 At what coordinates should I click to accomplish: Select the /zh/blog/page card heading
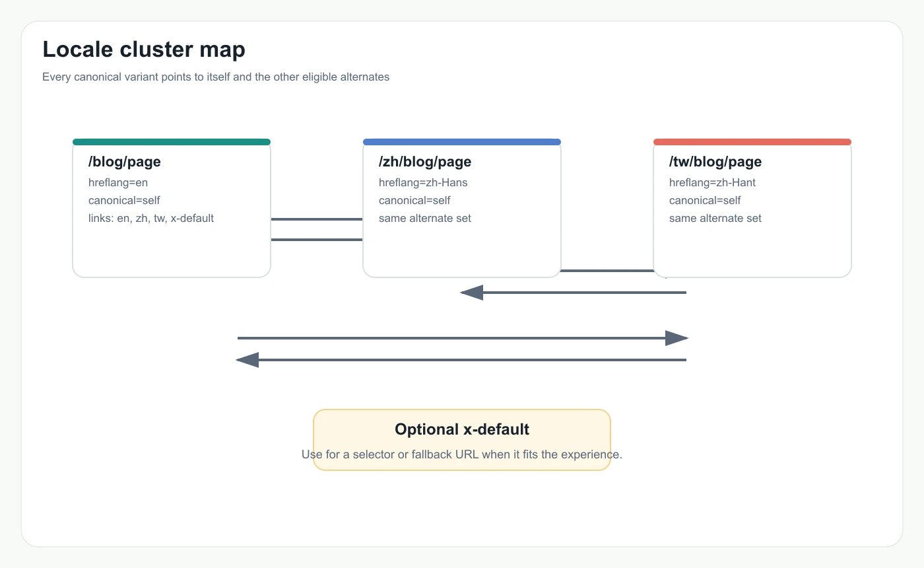click(425, 162)
